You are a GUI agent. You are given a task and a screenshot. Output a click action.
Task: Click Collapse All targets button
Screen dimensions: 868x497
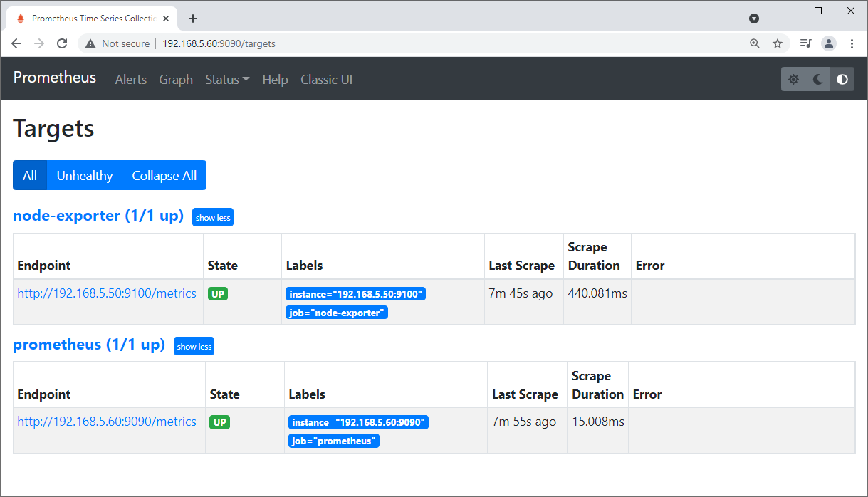pos(164,175)
